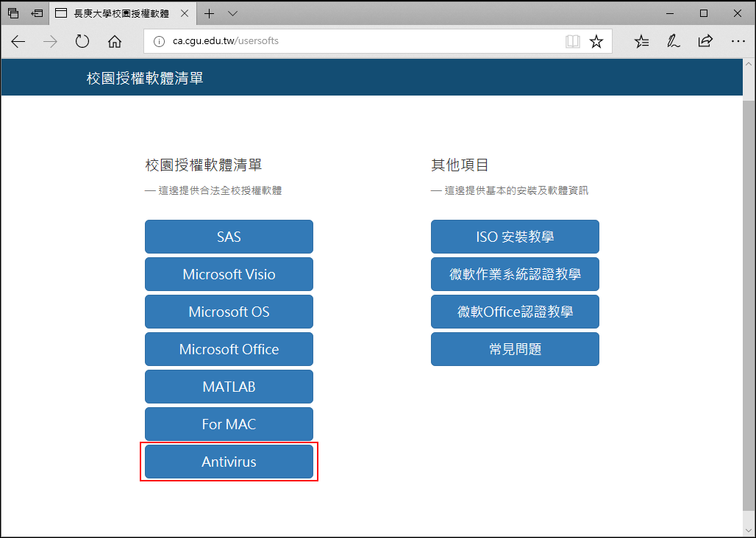Show site information icon in address bar
Viewport: 756px width, 538px height.
click(x=159, y=41)
